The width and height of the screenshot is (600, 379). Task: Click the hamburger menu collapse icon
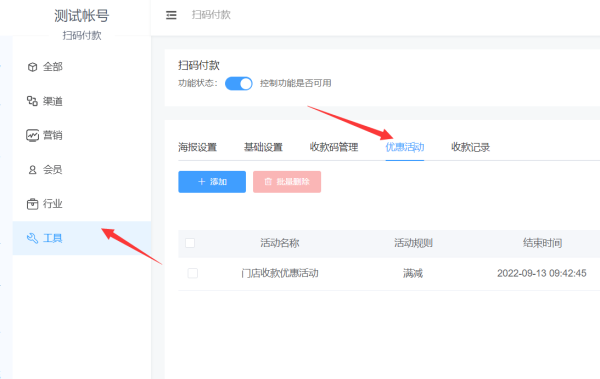coord(171,15)
